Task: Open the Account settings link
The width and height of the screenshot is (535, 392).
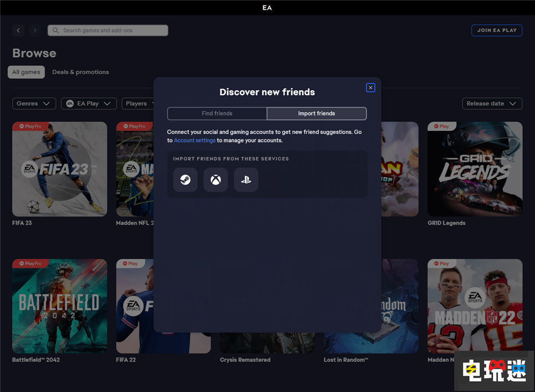Action: click(x=195, y=141)
